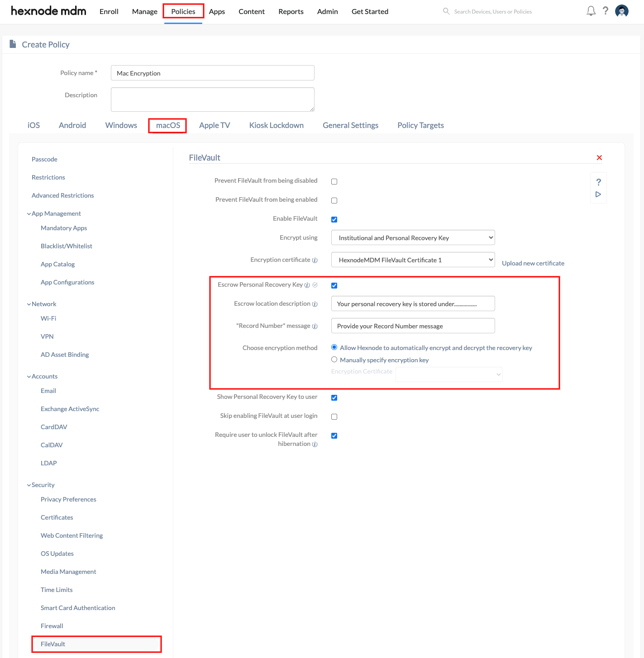Open the FileVault help question icon
The height and width of the screenshot is (658, 644).
coord(599,182)
